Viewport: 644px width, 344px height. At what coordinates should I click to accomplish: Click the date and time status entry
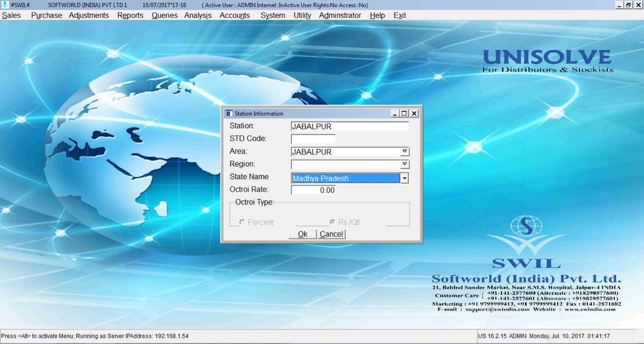570,336
